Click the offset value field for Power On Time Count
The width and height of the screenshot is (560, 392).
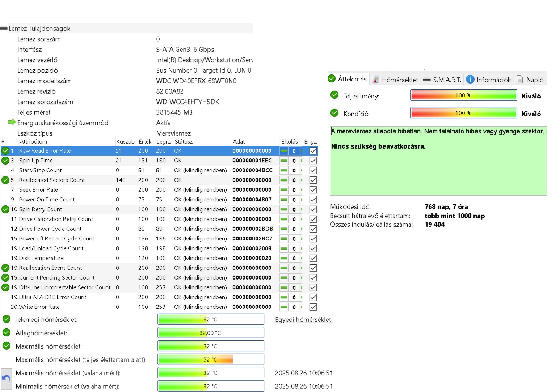(294, 200)
